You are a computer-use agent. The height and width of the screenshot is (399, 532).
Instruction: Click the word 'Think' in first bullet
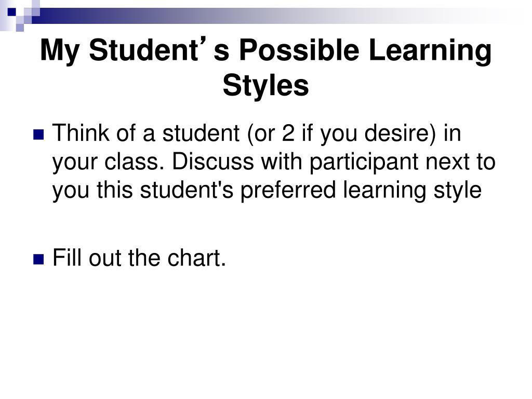(x=81, y=132)
